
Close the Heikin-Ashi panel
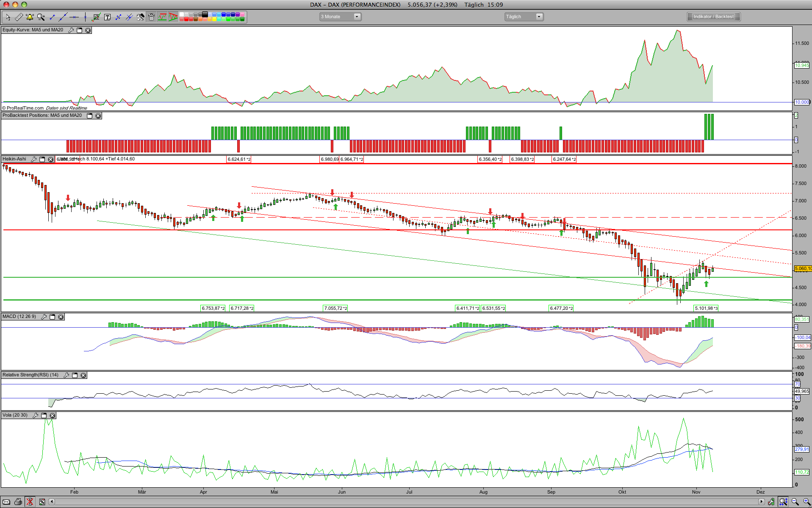[x=51, y=159]
